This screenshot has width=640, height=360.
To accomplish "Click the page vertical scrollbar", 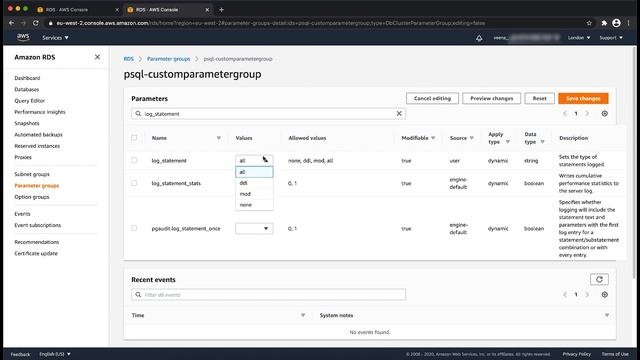I will (x=635, y=163).
